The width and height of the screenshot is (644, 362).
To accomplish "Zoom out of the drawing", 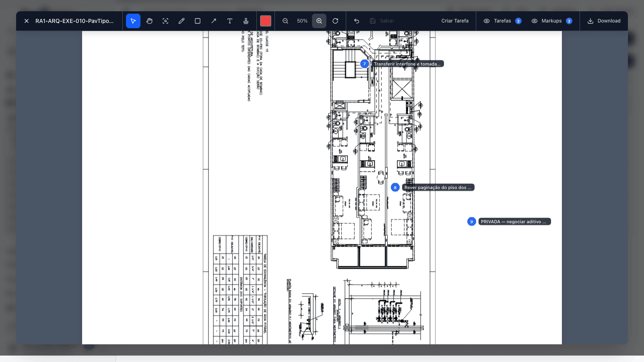I will pos(285,21).
